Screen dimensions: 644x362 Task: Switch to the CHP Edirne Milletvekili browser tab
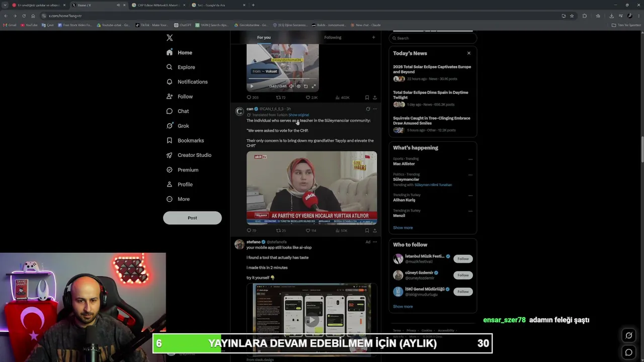click(158, 5)
